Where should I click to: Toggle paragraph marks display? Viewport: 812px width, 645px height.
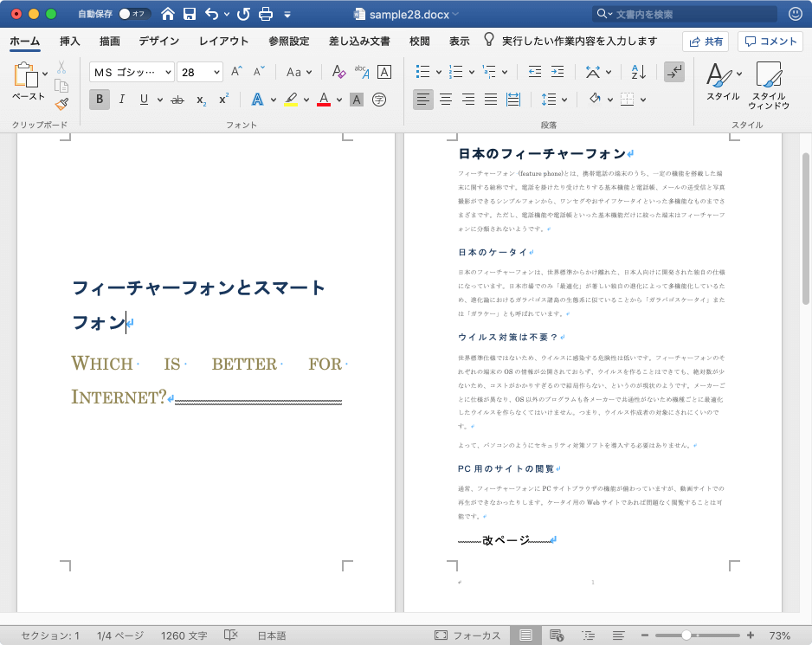point(674,72)
